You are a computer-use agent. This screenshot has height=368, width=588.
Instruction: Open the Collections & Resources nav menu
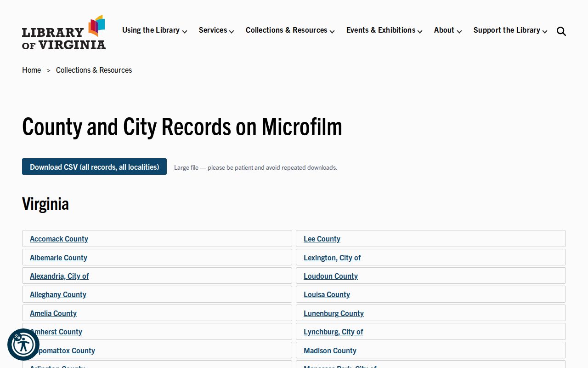pyautogui.click(x=287, y=30)
